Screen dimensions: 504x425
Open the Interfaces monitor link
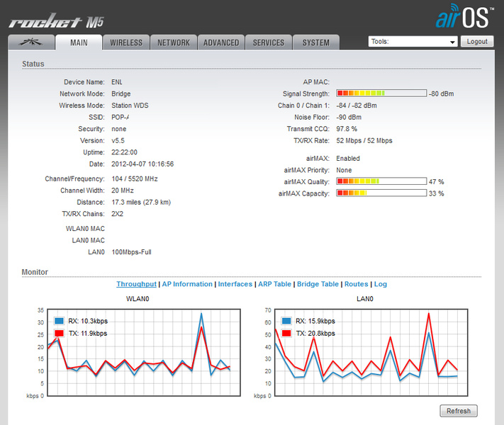(235, 284)
